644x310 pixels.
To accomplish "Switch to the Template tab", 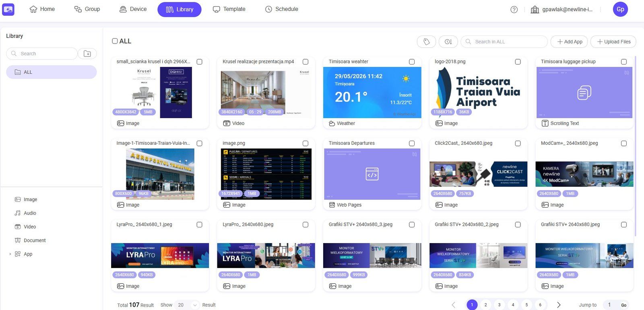I will [x=229, y=9].
